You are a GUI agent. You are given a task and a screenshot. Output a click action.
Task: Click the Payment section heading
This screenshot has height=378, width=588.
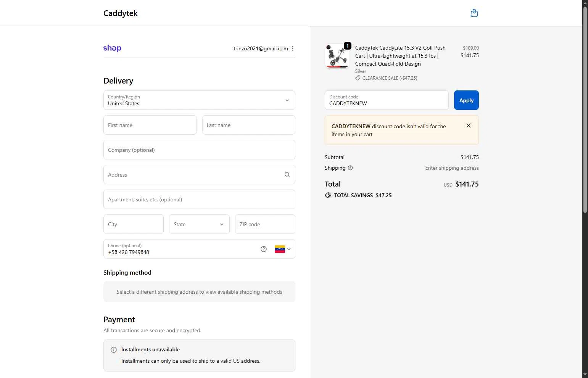click(x=119, y=320)
